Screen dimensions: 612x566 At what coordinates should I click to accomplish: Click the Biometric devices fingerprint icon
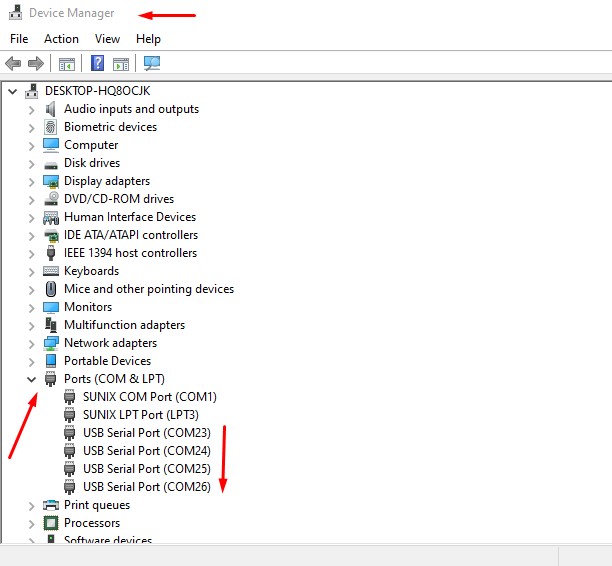click(50, 127)
